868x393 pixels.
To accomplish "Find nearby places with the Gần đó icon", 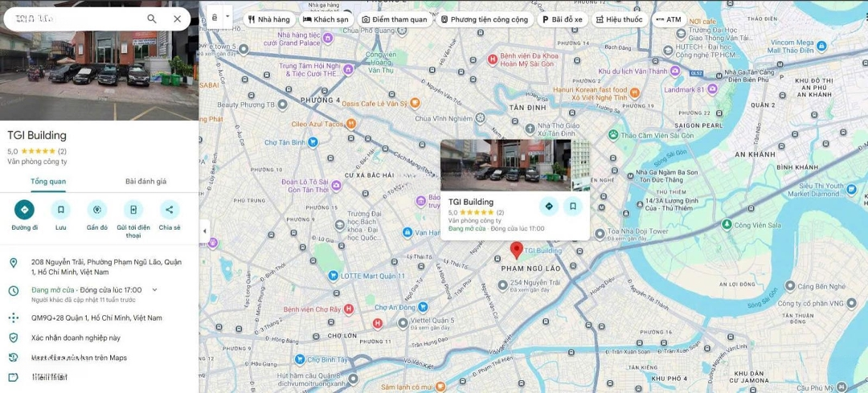I will [x=97, y=210].
